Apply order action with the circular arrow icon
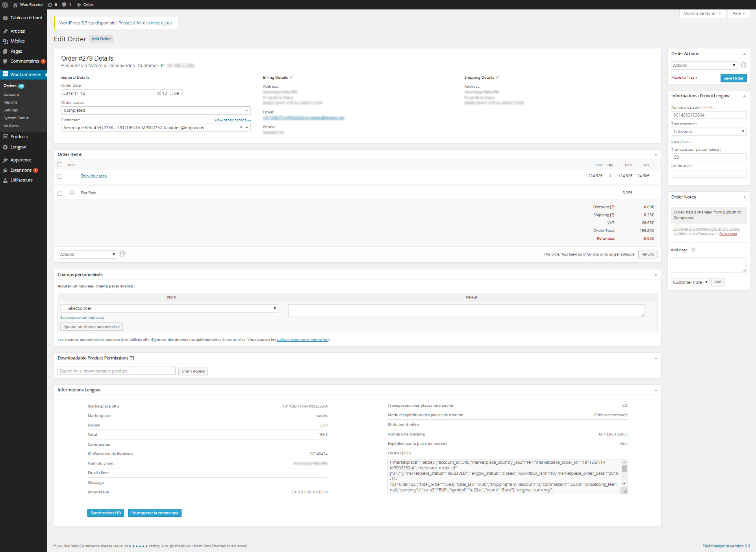 743,65
